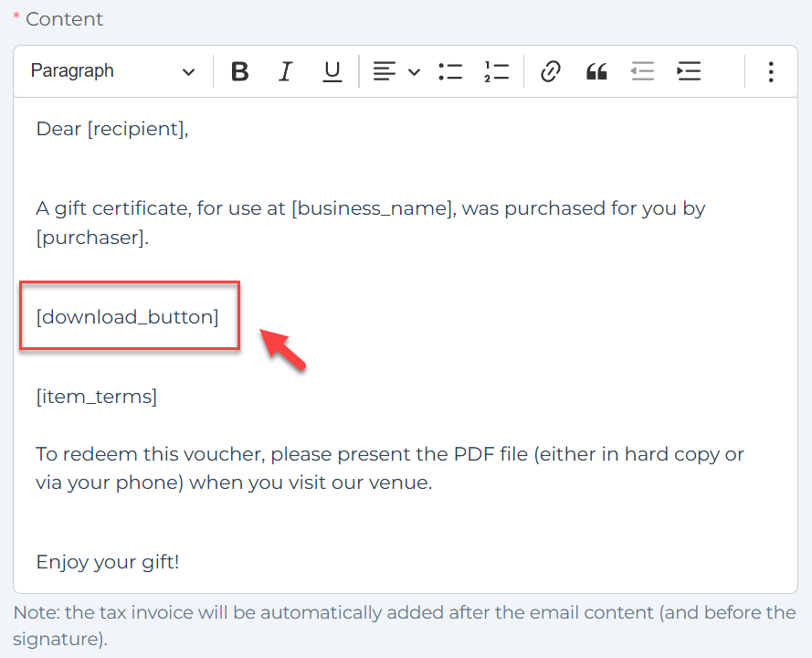
Task: Insert a bulleted list
Action: [x=450, y=71]
